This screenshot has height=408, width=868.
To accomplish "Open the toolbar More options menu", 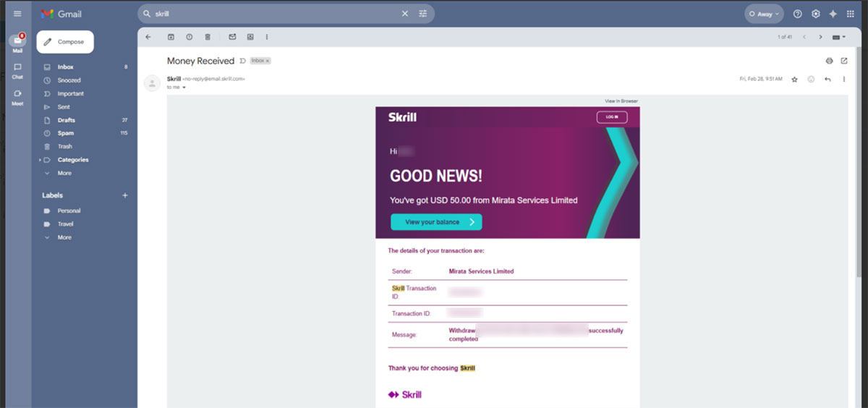I will (267, 37).
